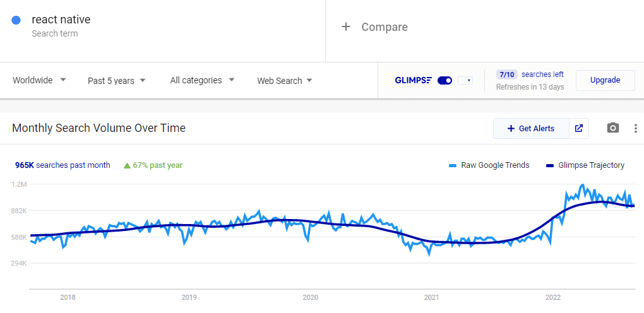
Task: Toggle the Glimpse switch off
Action: coord(444,80)
